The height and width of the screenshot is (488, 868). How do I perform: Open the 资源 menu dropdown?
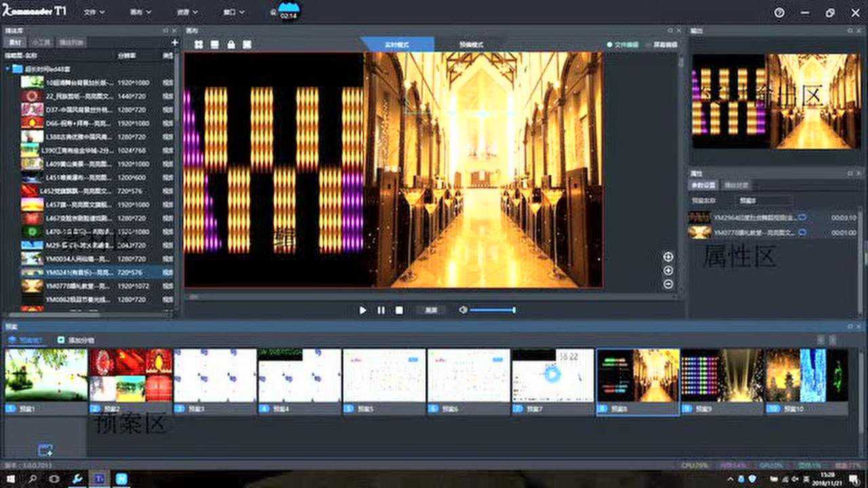coord(186,12)
